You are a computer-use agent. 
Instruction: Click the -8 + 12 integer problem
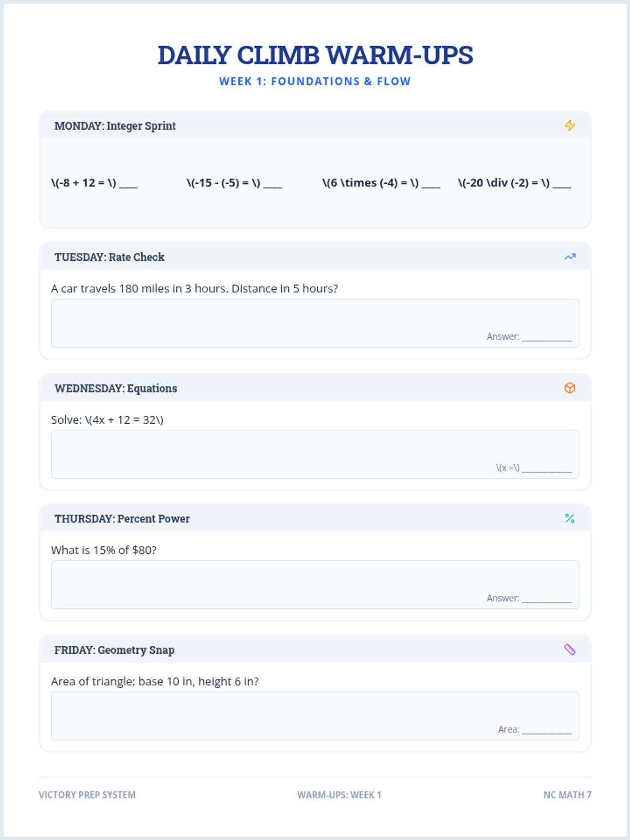pos(94,183)
